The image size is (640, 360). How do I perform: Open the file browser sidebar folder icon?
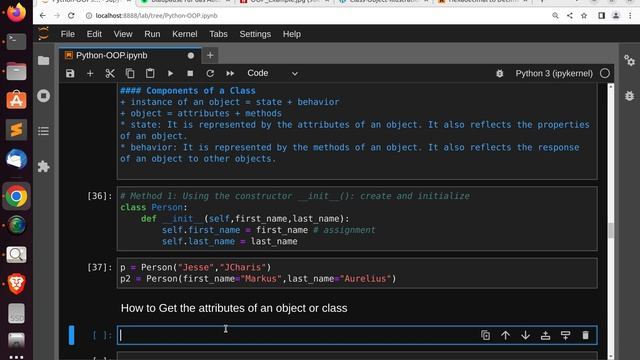tap(44, 61)
